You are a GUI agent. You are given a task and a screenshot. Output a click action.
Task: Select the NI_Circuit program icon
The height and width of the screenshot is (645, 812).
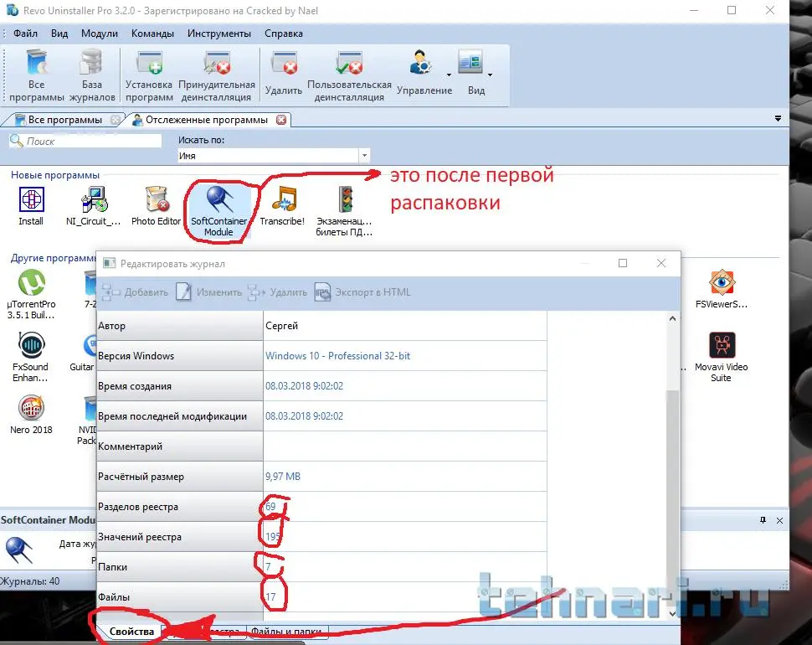click(x=93, y=206)
